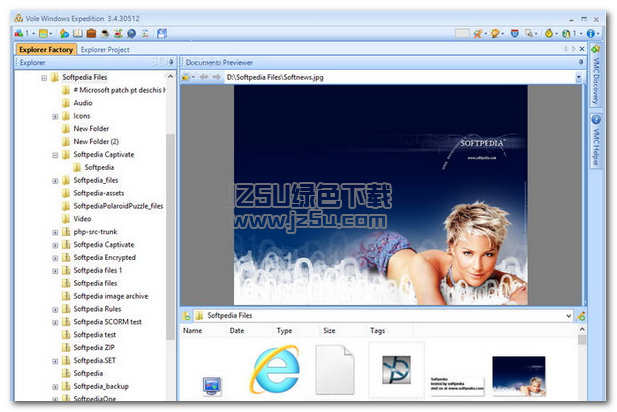Click the blue floppy disk toolbar icon
The height and width of the screenshot is (412, 617).
[x=162, y=33]
